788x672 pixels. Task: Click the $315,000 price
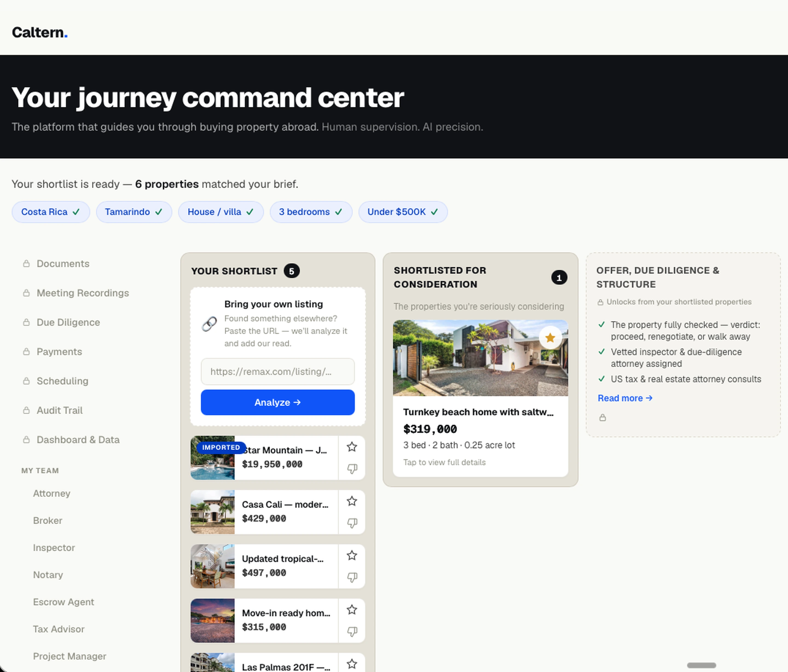[264, 627]
